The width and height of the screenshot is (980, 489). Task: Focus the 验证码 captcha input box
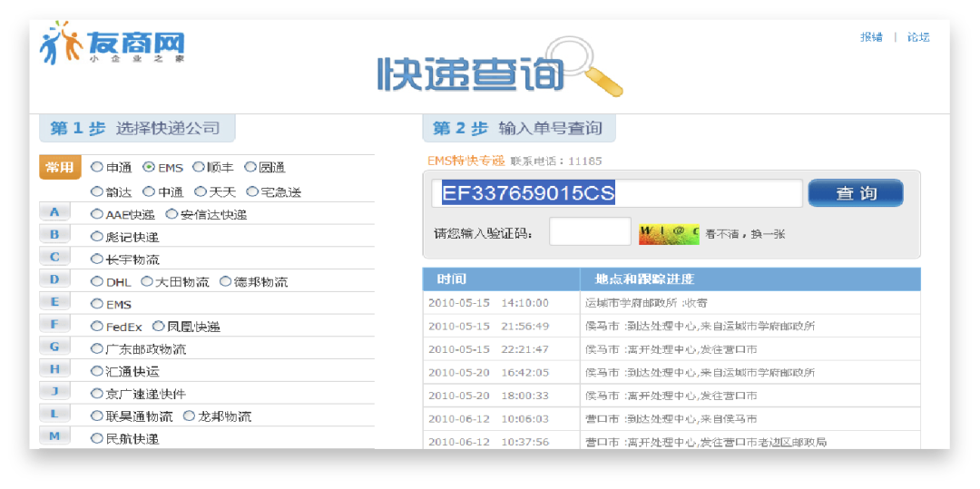(590, 231)
